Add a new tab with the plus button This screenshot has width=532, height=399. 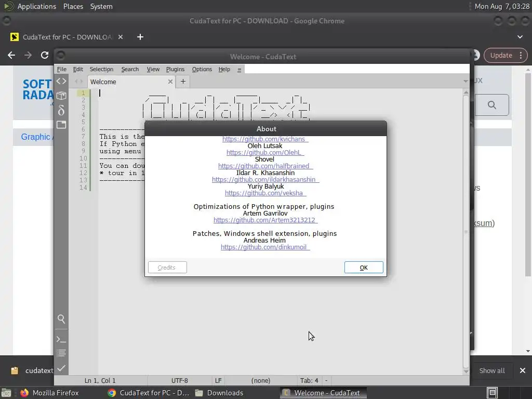point(183,82)
